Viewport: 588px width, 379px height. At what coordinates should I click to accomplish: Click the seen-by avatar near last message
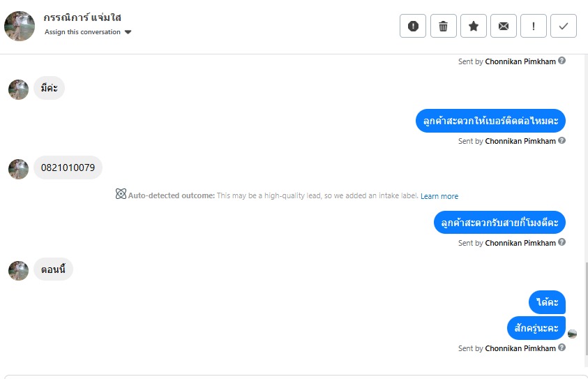tap(572, 334)
